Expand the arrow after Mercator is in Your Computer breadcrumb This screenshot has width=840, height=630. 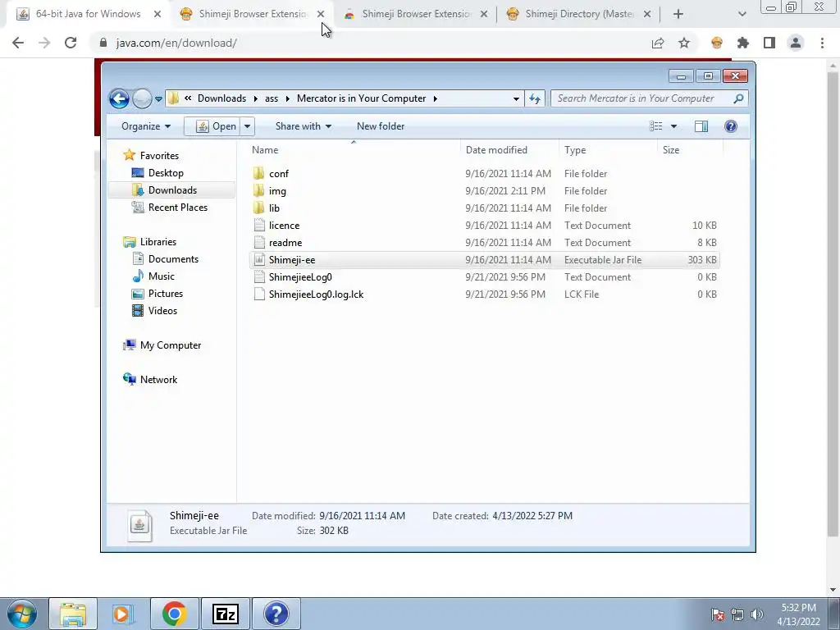coord(435,98)
